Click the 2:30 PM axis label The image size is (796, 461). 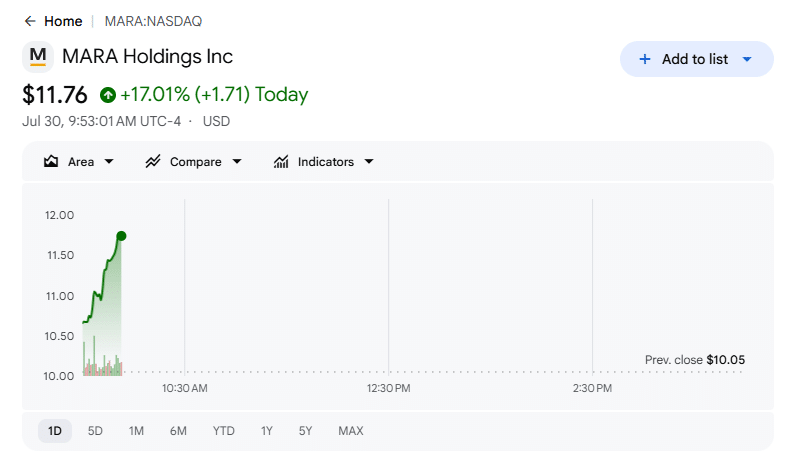[x=592, y=388]
